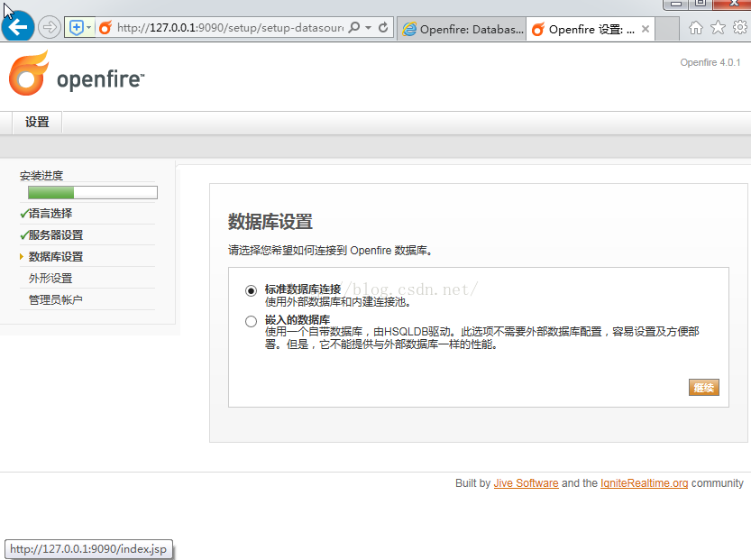Open the Jive Software link
751x560 pixels.
(x=526, y=483)
